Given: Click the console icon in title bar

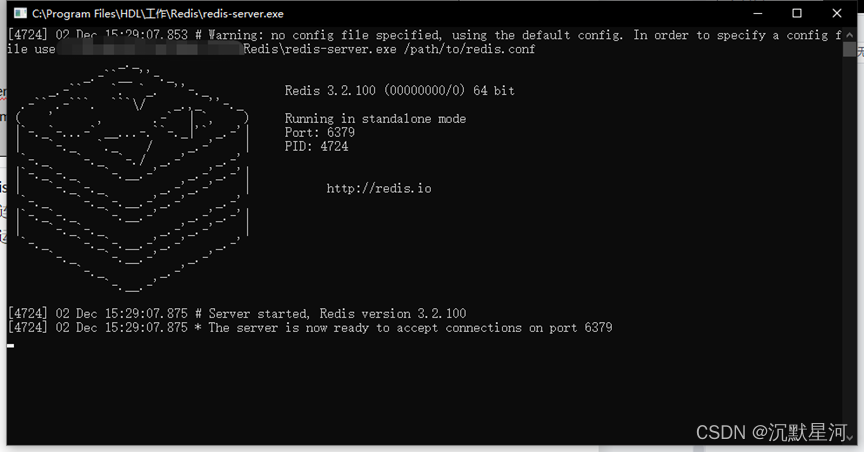Looking at the screenshot, I should pos(20,13).
